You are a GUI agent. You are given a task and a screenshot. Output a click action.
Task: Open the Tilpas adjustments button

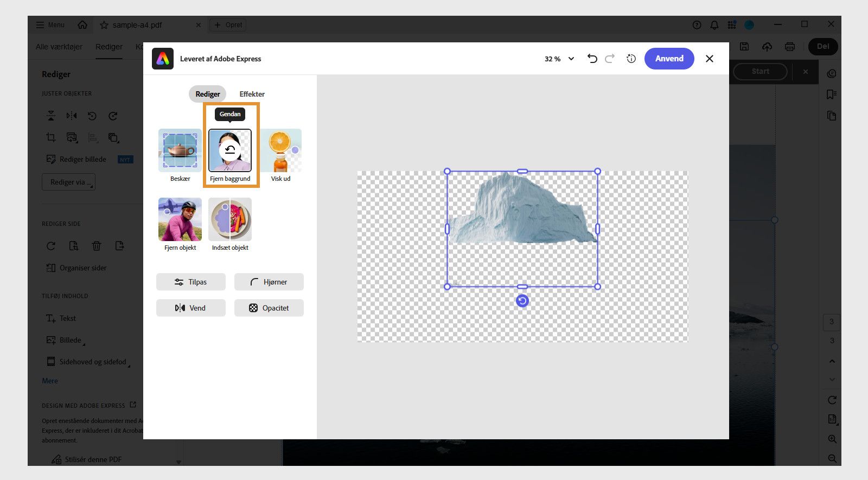(x=191, y=282)
